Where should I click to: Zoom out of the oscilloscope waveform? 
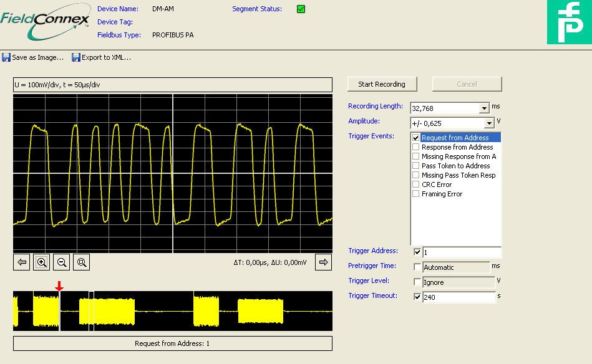(x=62, y=262)
